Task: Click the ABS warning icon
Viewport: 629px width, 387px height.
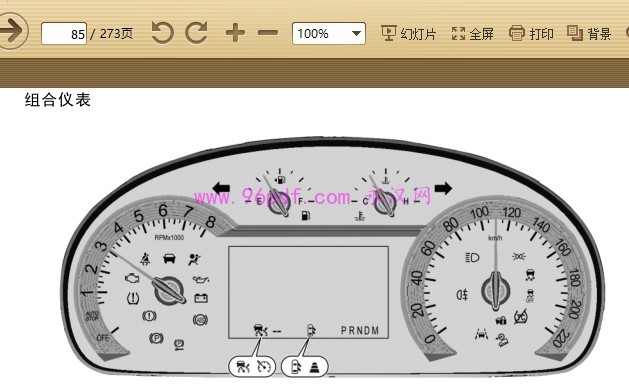Action: 200,319
